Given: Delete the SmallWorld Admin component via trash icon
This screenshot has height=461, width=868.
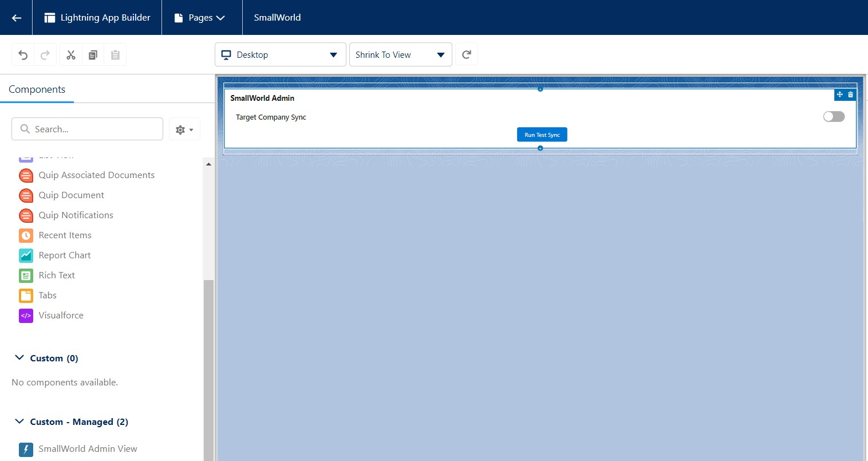Looking at the screenshot, I should click(851, 94).
